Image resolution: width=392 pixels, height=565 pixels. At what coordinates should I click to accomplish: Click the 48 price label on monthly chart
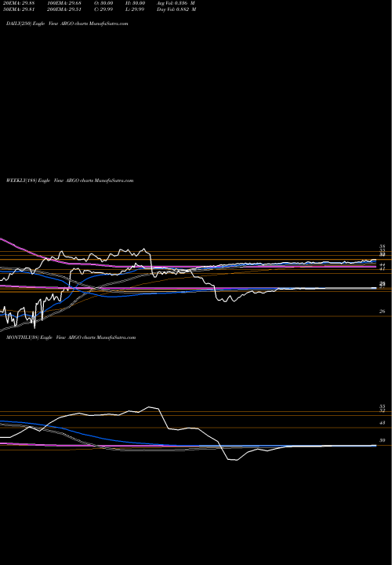tap(383, 423)
